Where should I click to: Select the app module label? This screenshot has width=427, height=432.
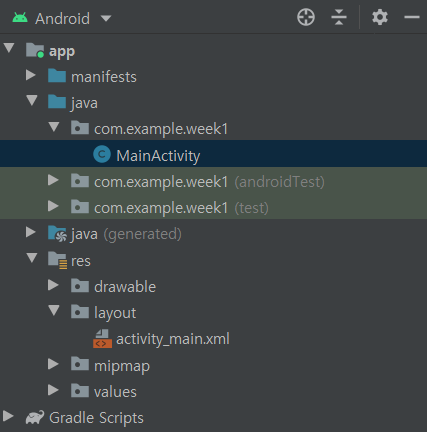(x=62, y=52)
